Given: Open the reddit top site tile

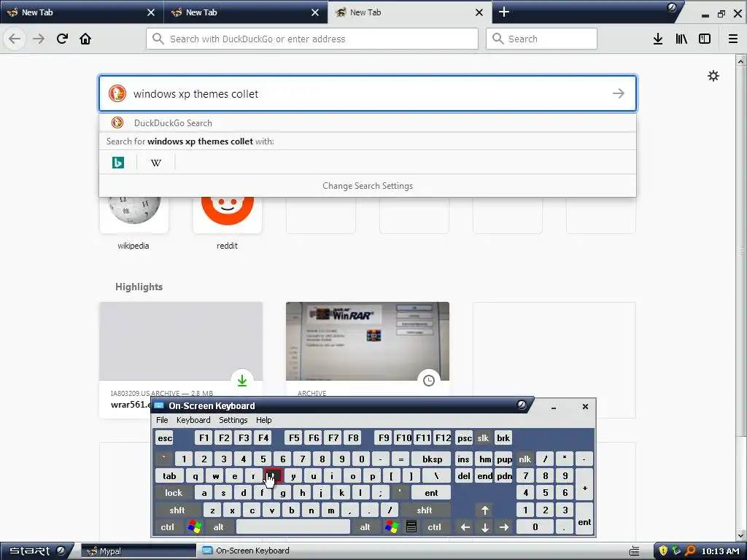Looking at the screenshot, I should (x=228, y=214).
